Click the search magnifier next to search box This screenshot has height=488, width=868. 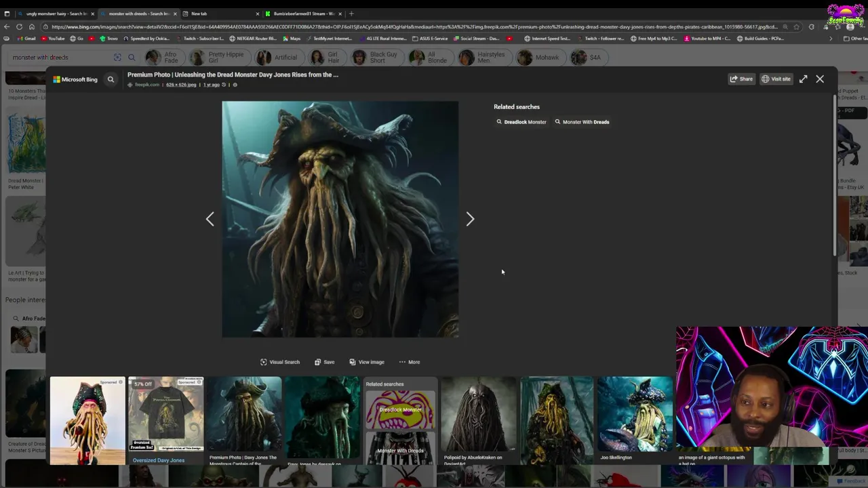[132, 58]
